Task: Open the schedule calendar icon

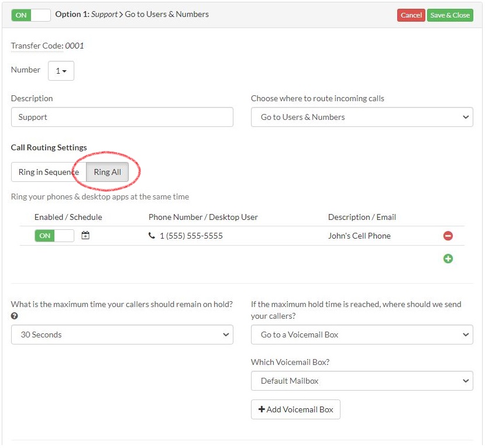Action: tap(85, 236)
